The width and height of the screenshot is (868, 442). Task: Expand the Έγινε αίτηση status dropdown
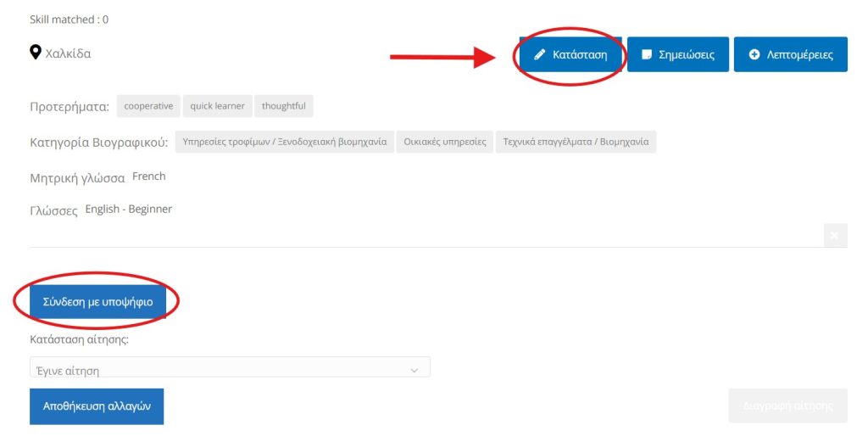(230, 370)
